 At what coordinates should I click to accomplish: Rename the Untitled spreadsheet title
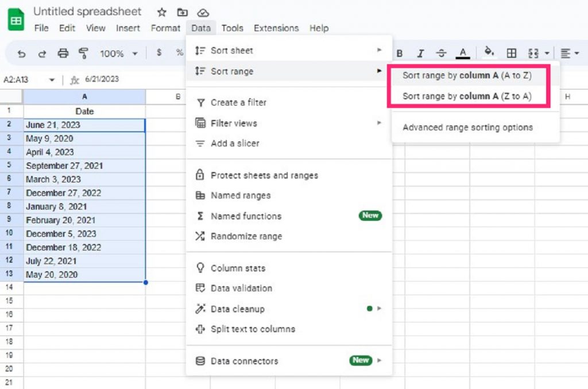pos(87,11)
